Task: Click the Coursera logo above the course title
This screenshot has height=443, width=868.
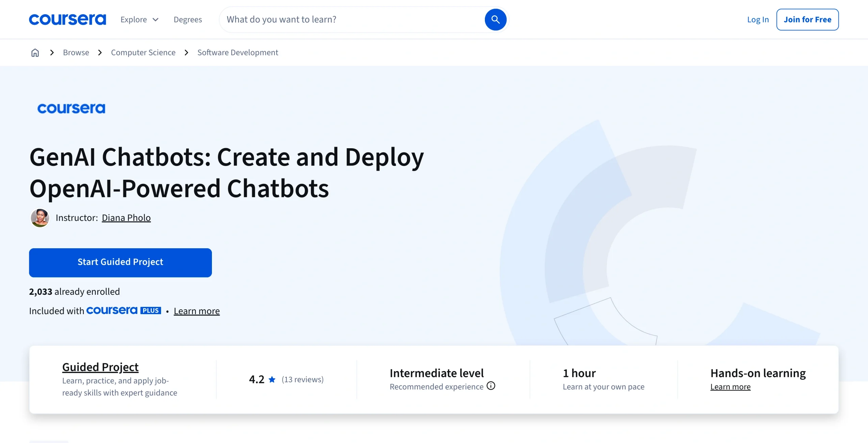Action: point(71,109)
